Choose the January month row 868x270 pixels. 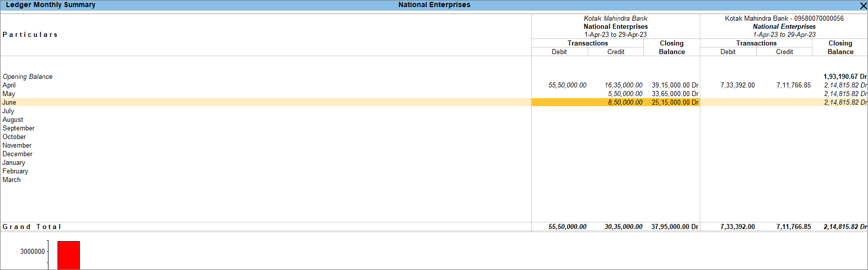pos(14,163)
